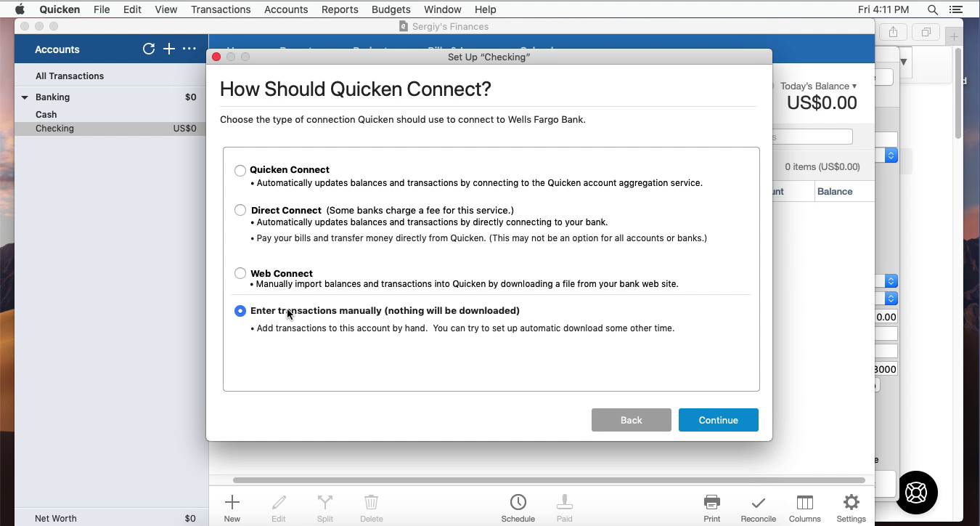Select the Direct Connect radio option
Image resolution: width=980 pixels, height=526 pixels.
point(240,210)
